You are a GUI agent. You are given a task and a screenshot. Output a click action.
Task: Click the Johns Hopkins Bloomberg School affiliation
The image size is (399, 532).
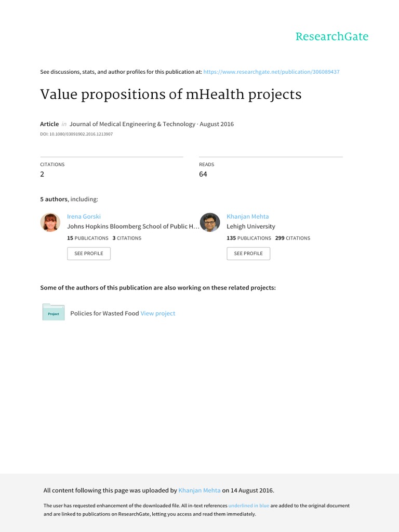point(133,227)
